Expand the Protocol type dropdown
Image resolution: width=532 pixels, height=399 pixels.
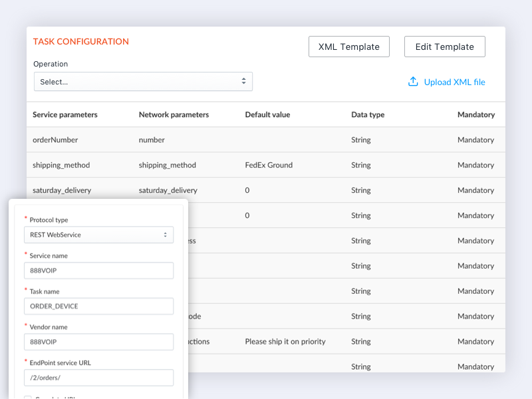[x=98, y=235]
